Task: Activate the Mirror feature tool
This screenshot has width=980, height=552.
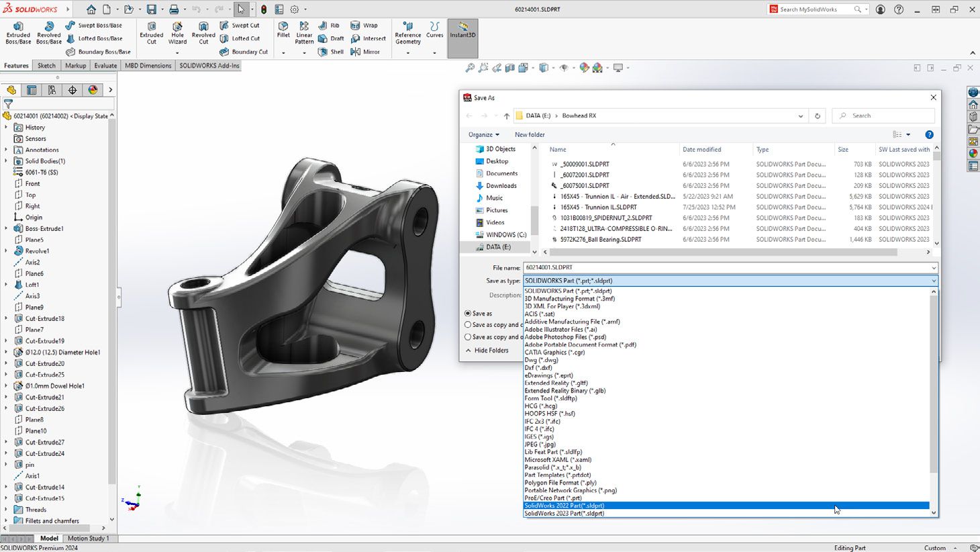Action: (368, 52)
